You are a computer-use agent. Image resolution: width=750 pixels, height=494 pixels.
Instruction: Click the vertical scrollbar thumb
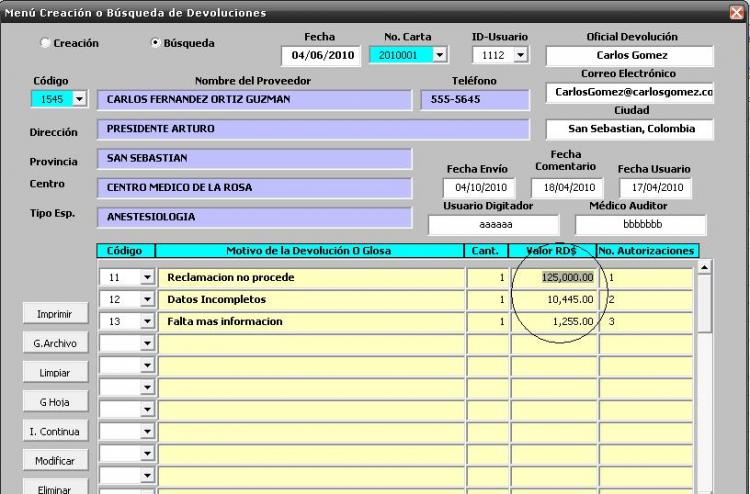pos(704,304)
